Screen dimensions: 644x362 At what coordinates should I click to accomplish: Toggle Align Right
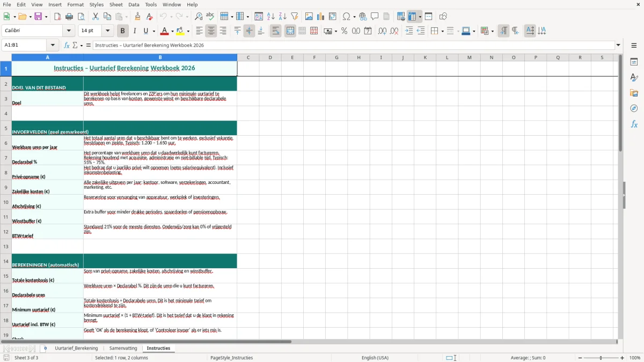223,31
